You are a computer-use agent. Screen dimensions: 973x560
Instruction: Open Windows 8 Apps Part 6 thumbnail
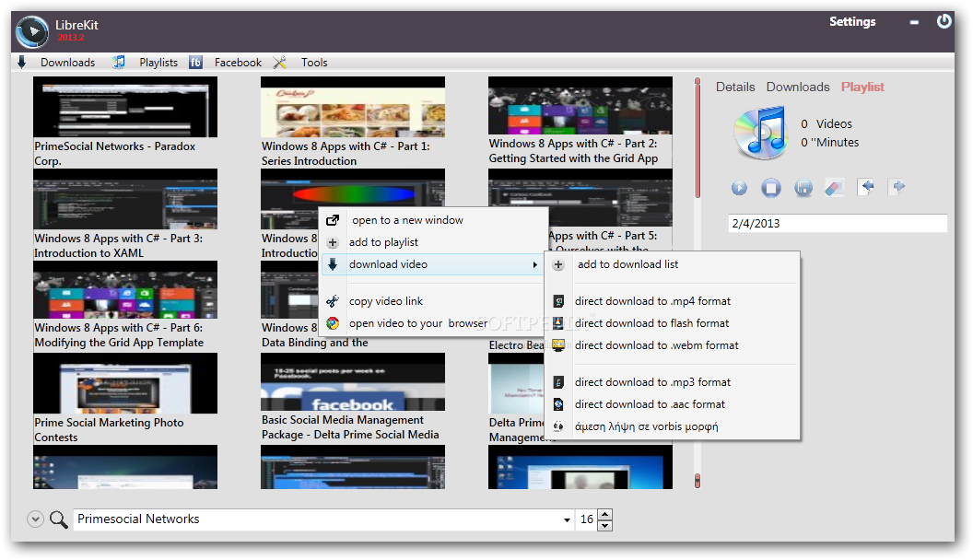tap(125, 289)
